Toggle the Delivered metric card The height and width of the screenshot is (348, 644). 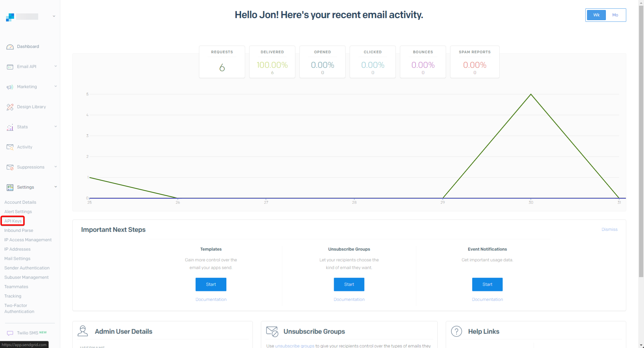coord(272,62)
